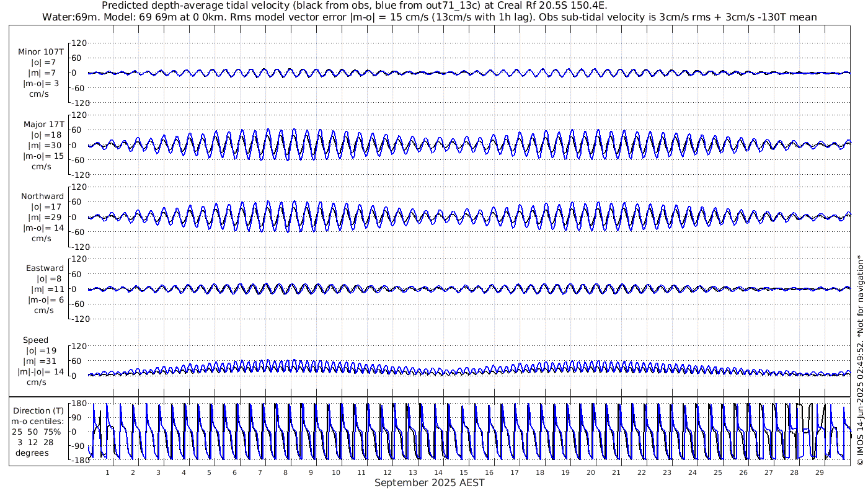Image resolution: width=868 pixels, height=496 pixels.
Task: Select the 'Speed' panel label
Action: [35, 340]
